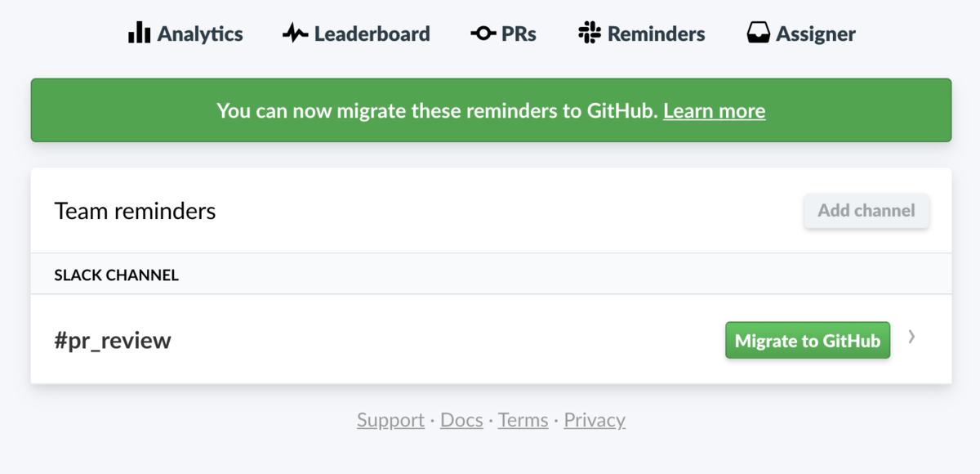Expand the #pr_review row via its chevron

911,337
